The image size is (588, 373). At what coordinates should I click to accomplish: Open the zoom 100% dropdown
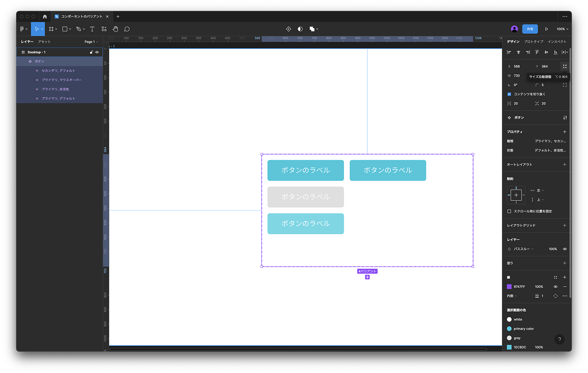pyautogui.click(x=562, y=29)
